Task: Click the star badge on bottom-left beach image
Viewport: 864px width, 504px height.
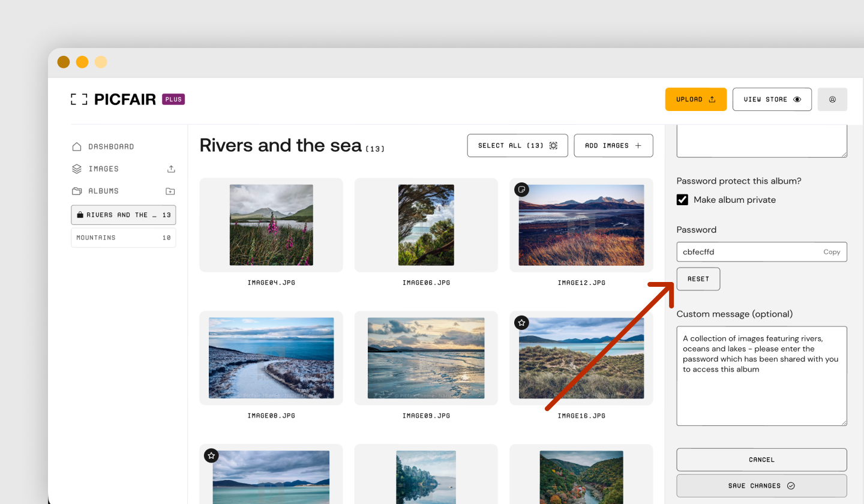Action: [x=211, y=456]
